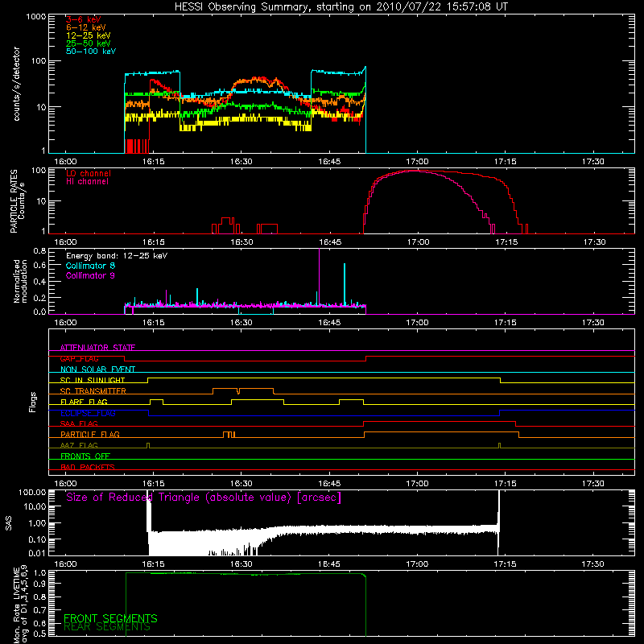This screenshot has height=644, width=644.
Task: Click the 17:00 tick under particle rates plot
Action: click(x=418, y=242)
